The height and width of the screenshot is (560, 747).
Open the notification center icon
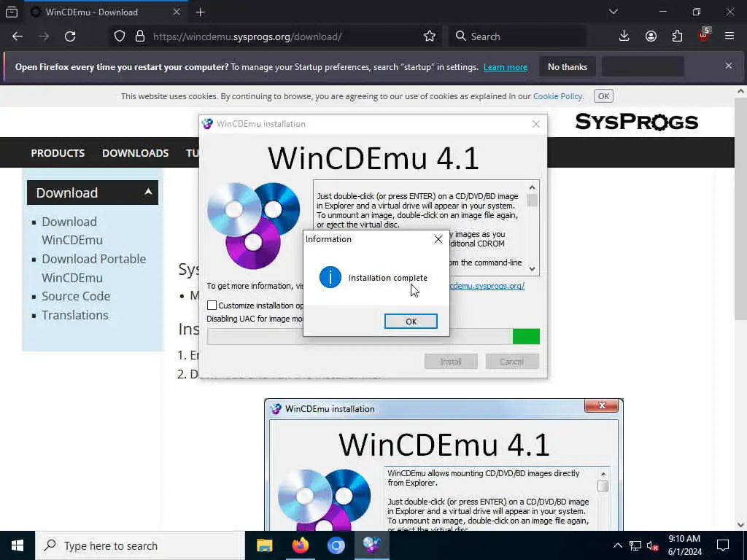(723, 545)
